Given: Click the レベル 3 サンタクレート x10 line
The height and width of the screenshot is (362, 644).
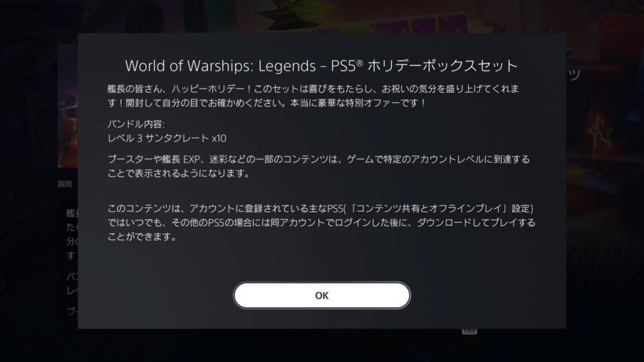Looking at the screenshot, I should [x=167, y=138].
